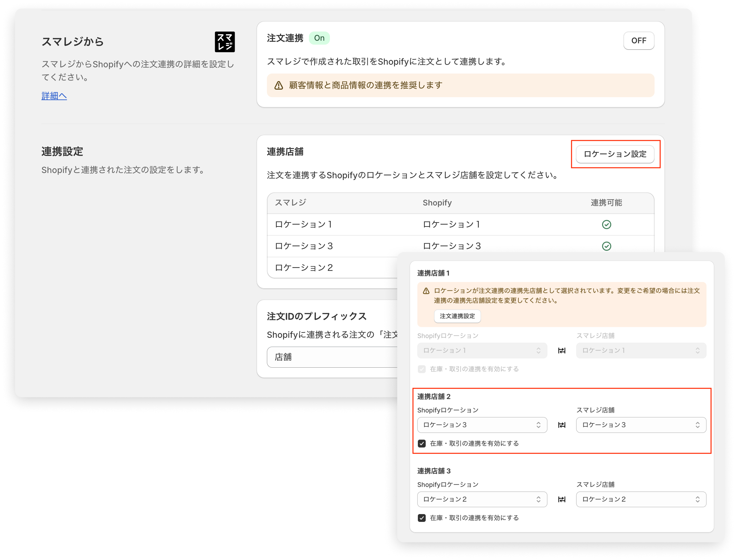Click the 顧客情報と商品情報の連携を推奨します banner text
The width and height of the screenshot is (736, 560).
[366, 85]
